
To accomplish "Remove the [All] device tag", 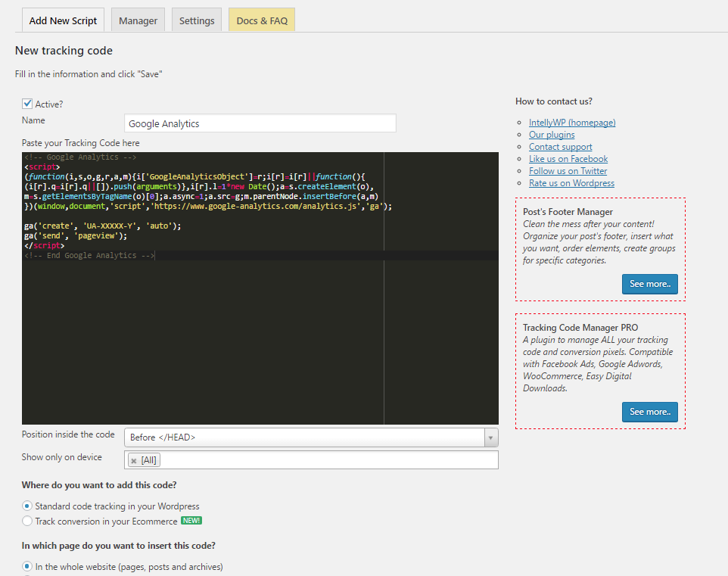I will [134, 460].
